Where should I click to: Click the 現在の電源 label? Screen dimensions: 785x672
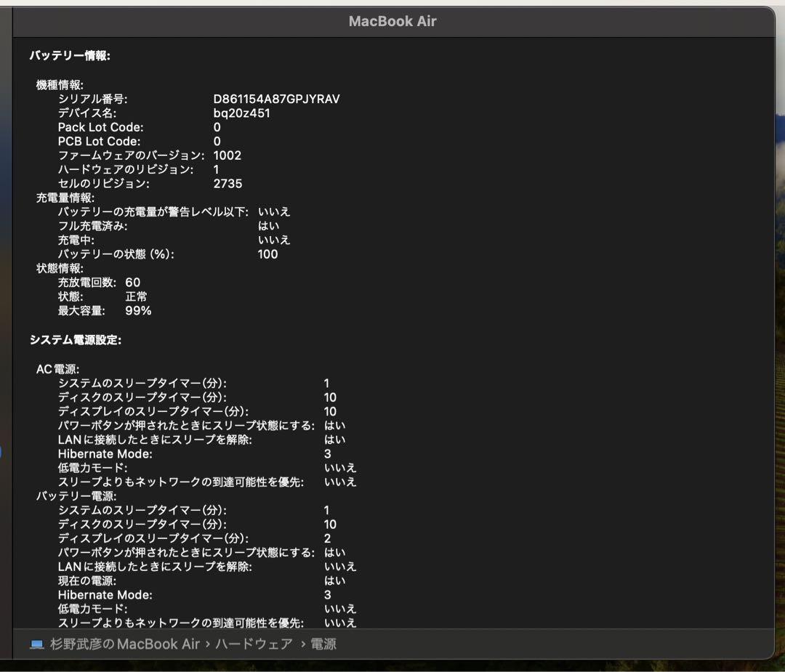(x=87, y=581)
